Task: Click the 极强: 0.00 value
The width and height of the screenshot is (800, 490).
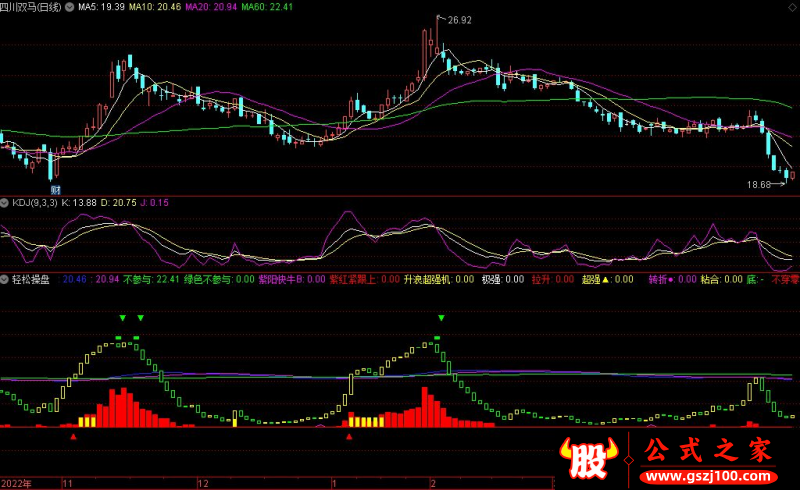Action: pos(503,279)
